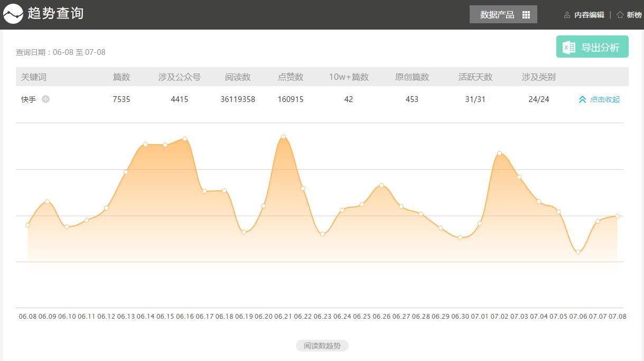
Task: Open the 数据产品 dropdown
Action: [x=497, y=15]
